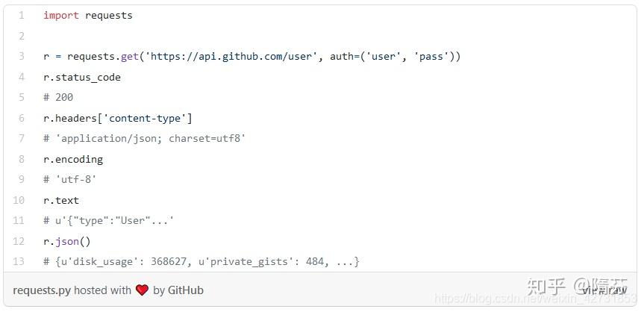Select line number 13
Screen dimensions: 644x312
pos(19,261)
